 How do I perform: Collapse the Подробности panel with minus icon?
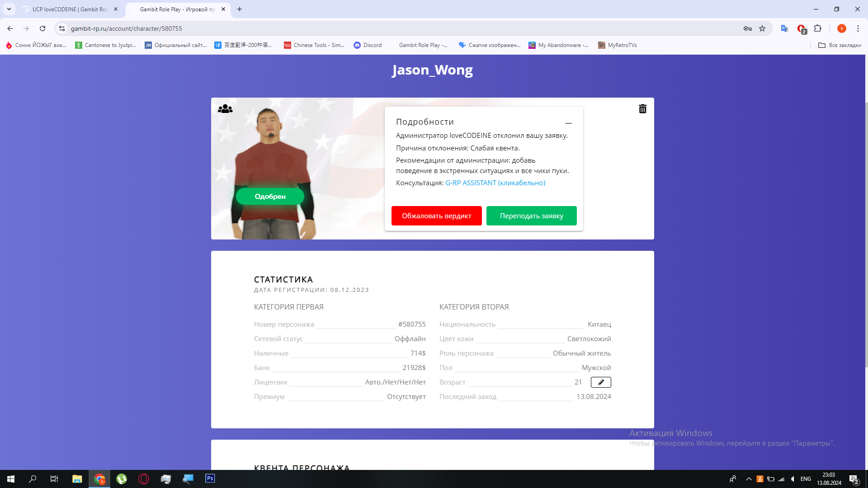568,123
